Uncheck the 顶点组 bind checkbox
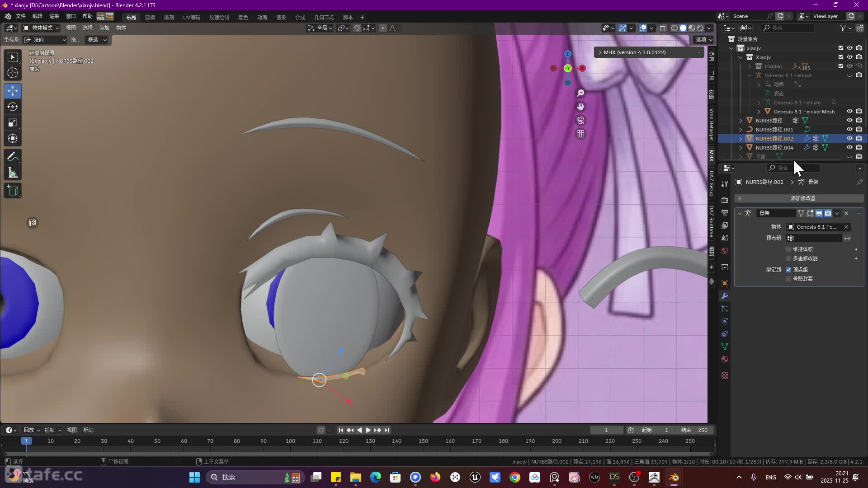Screen dimensions: 868x488 [x=789, y=270]
